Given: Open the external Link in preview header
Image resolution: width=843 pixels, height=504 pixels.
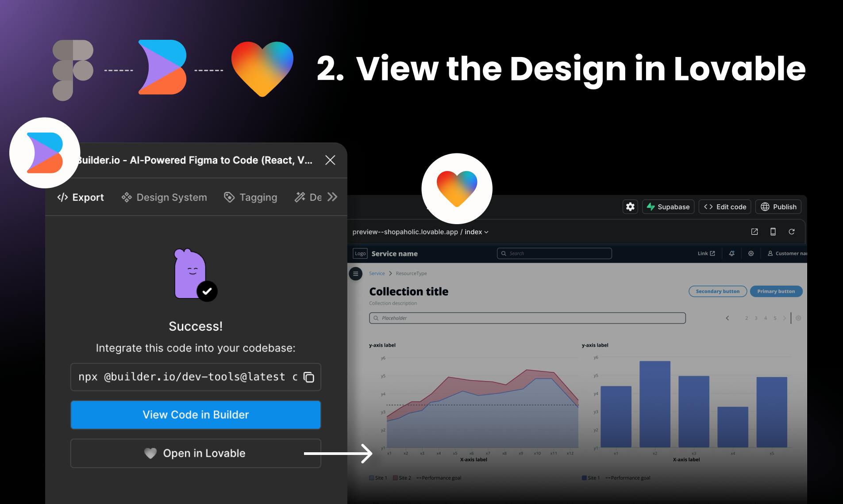Looking at the screenshot, I should coord(706,253).
